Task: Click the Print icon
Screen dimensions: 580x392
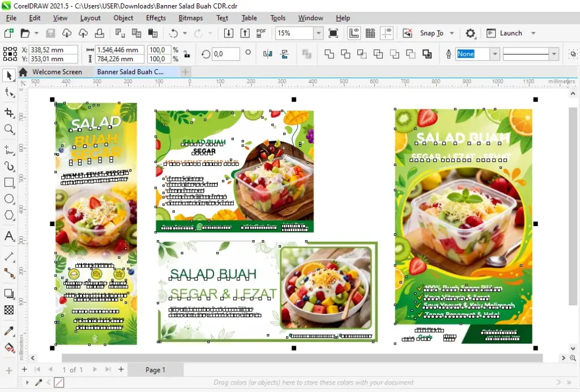Action: pyautogui.click(x=100, y=33)
